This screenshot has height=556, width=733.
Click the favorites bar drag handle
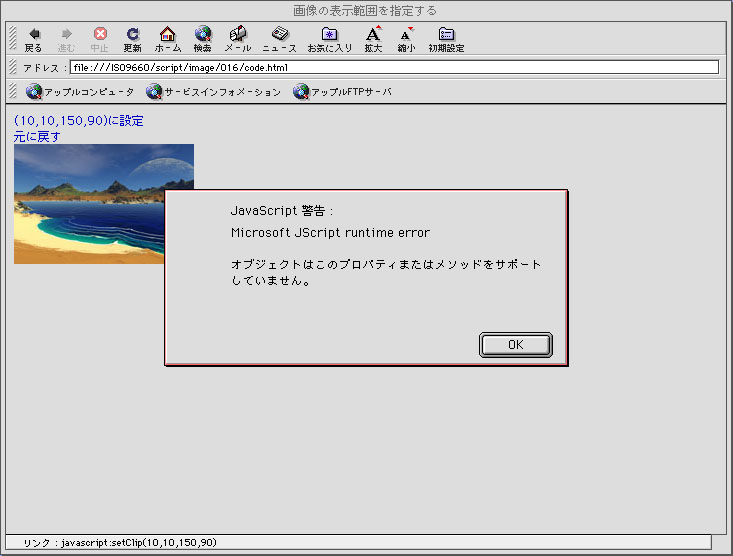coord(13,90)
